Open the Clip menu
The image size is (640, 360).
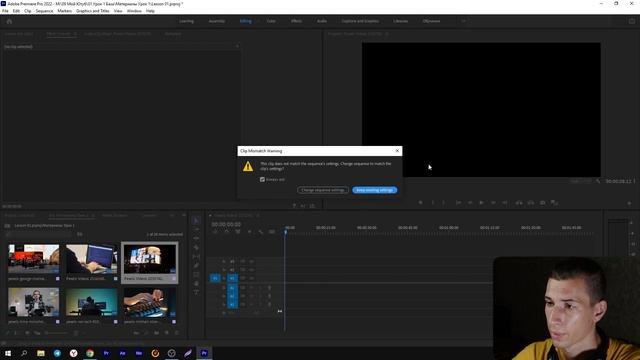pyautogui.click(x=28, y=11)
